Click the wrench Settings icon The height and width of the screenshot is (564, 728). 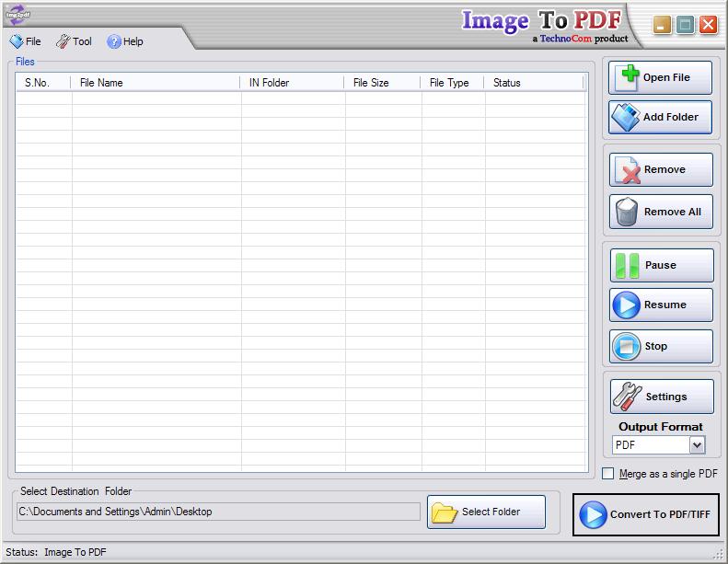[x=628, y=397]
